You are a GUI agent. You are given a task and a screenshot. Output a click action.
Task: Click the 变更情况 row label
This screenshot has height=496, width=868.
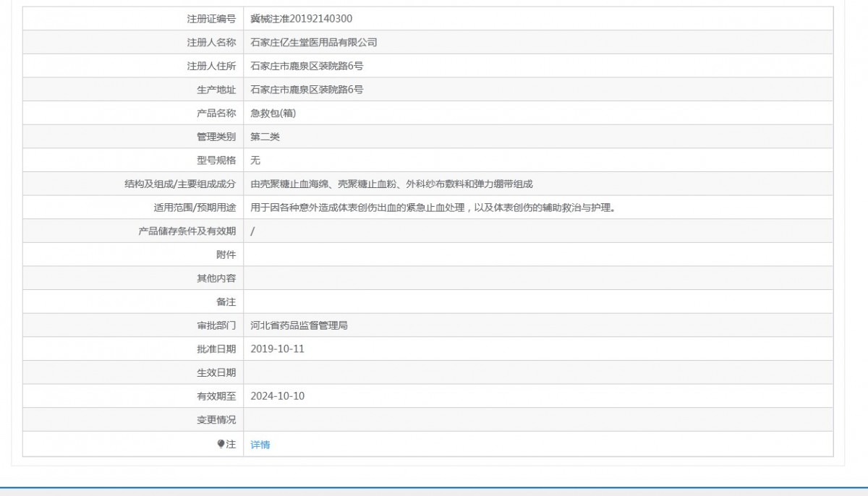[x=216, y=419]
